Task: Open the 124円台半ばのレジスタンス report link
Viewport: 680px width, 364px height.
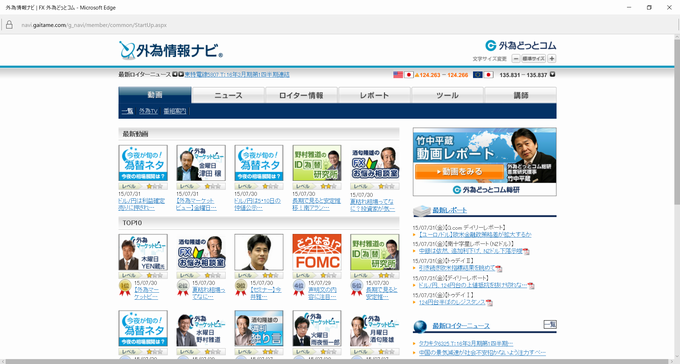Action: coord(452,302)
